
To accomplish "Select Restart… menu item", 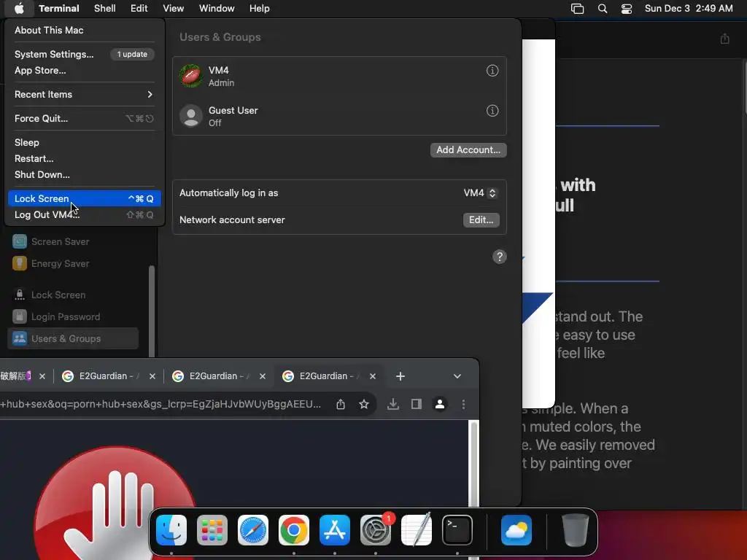I will coord(85,158).
